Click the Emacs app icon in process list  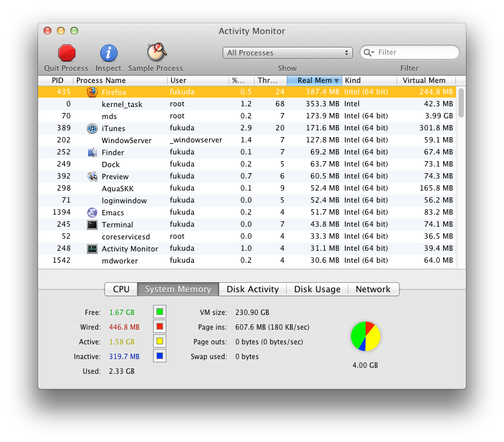click(92, 213)
